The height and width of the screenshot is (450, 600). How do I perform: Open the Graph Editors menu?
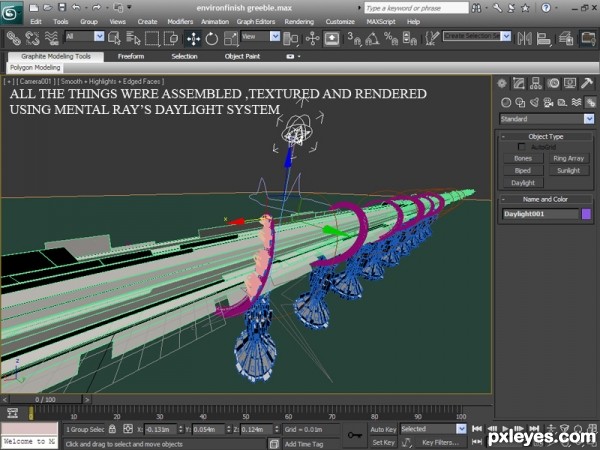tap(256, 22)
